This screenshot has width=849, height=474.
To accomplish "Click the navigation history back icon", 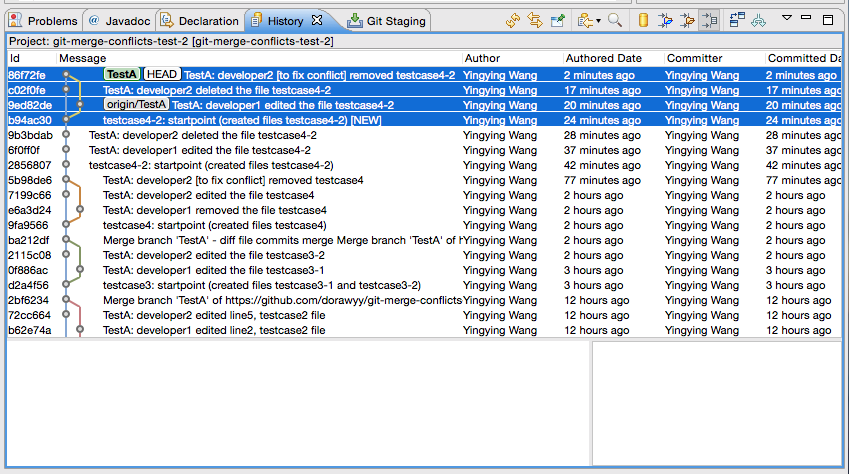I will point(584,21).
